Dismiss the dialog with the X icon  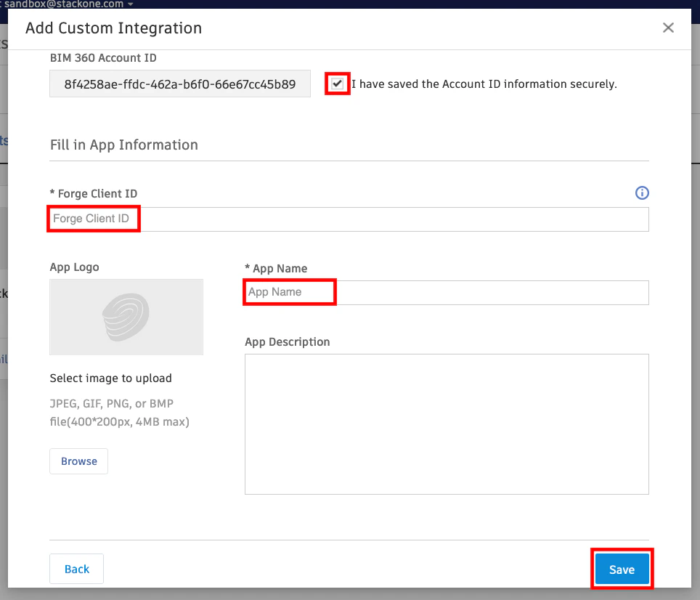point(668,28)
